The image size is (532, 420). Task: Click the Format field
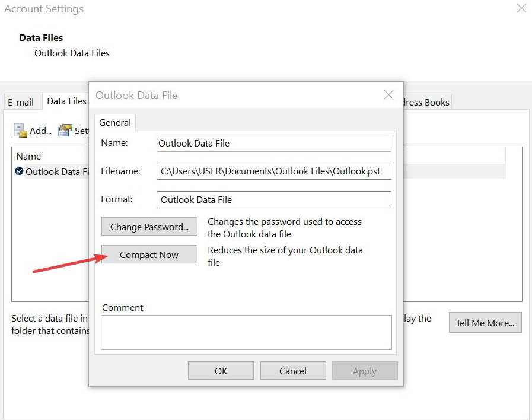(x=274, y=199)
